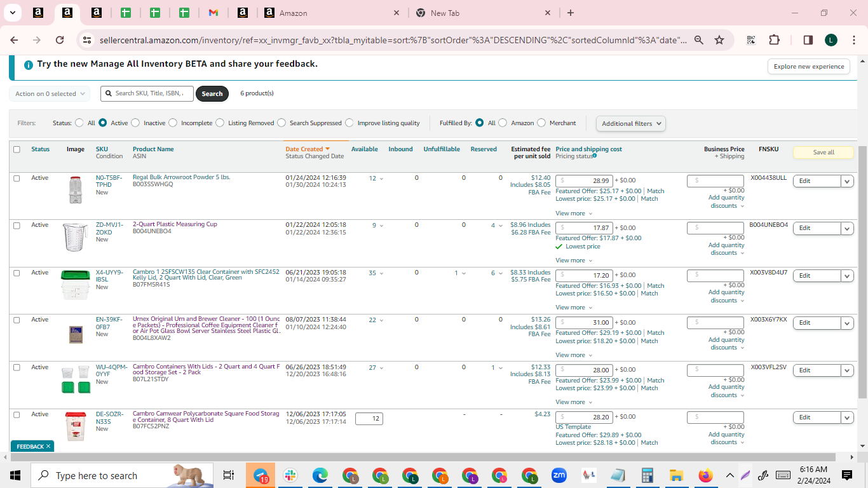Open Zoom from the taskbar
The image size is (868, 488).
(x=559, y=475)
